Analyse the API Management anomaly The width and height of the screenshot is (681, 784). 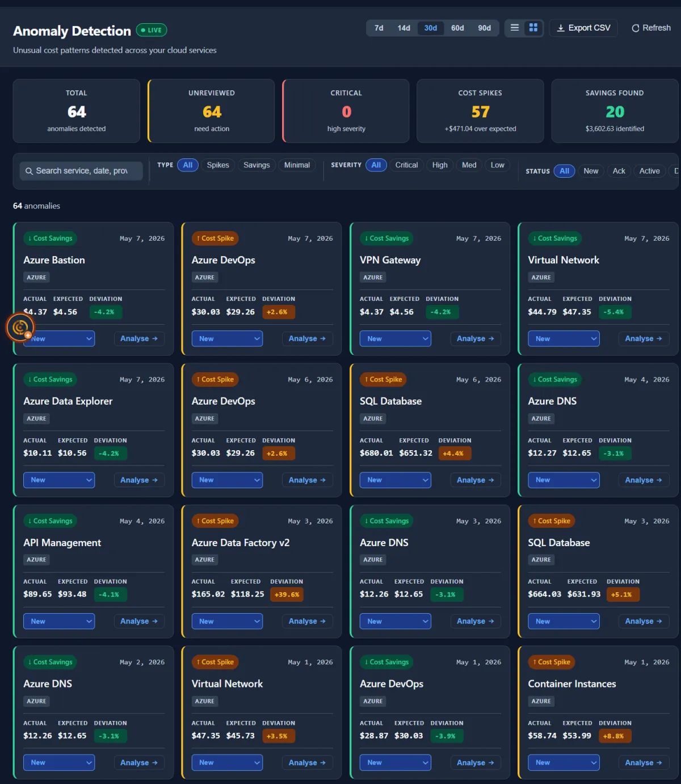tap(139, 621)
